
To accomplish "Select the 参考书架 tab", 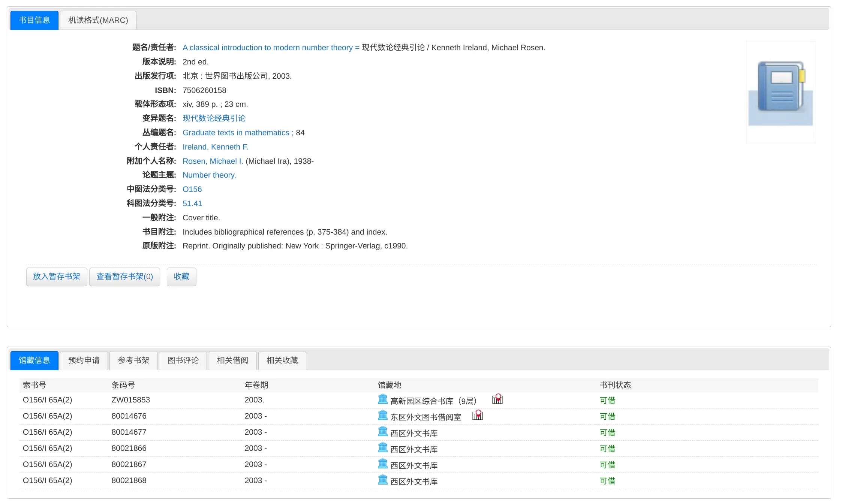I will (133, 360).
